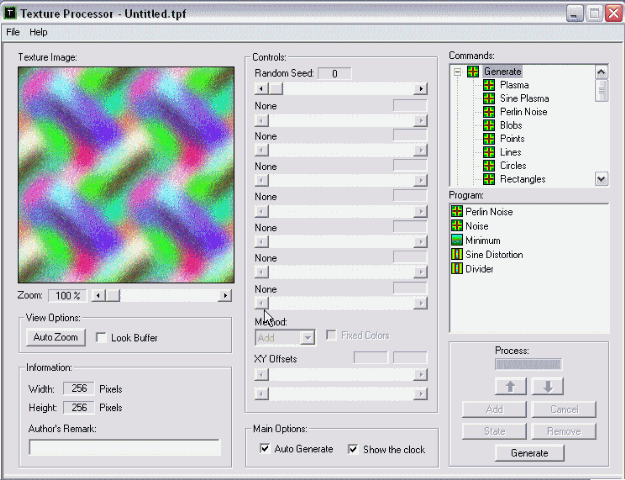Click the Random Seed slider track
625x480 pixels.
(340, 88)
